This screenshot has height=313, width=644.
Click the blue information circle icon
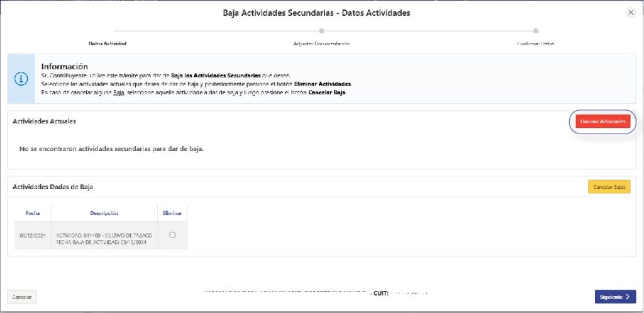21,79
